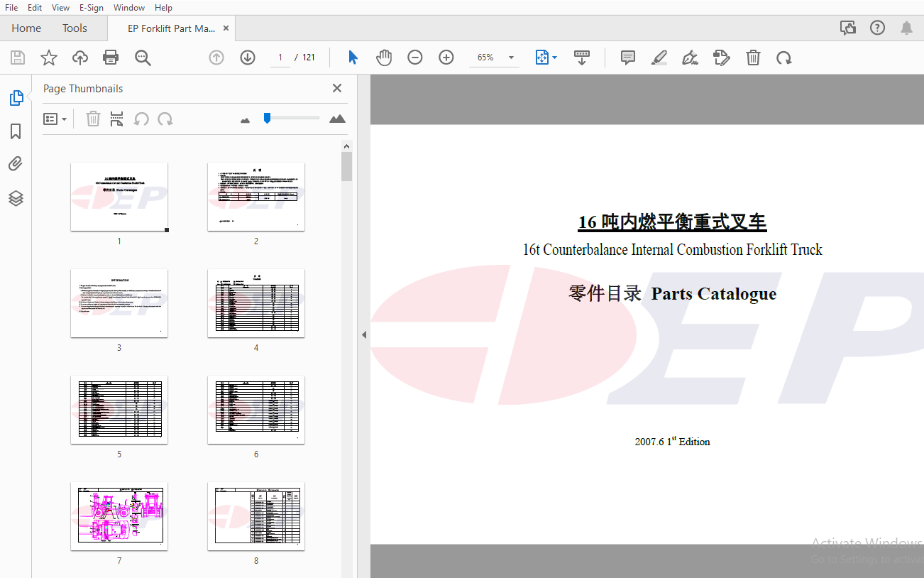Open the Edit menu

click(x=35, y=7)
